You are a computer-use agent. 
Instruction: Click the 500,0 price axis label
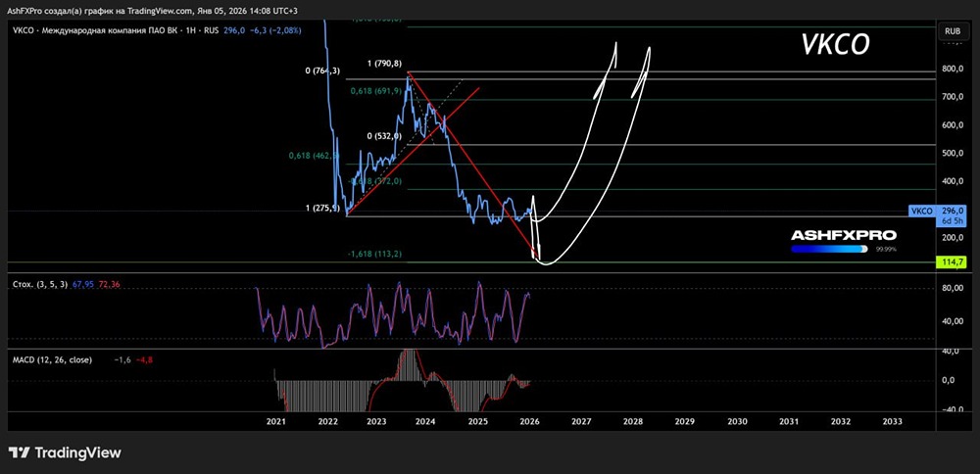pos(954,153)
